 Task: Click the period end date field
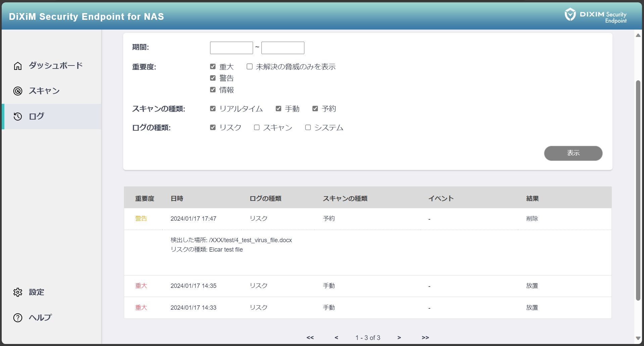click(x=283, y=48)
